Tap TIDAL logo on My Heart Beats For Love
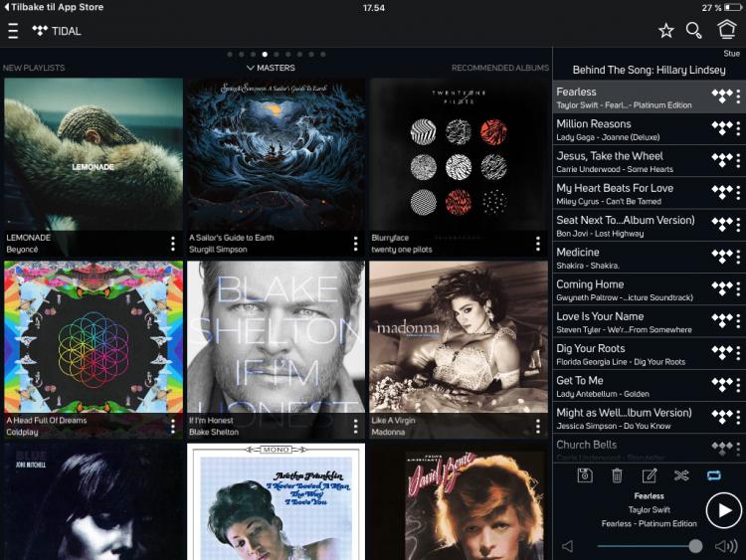Screen dimensions: 746x560 pos(722,192)
